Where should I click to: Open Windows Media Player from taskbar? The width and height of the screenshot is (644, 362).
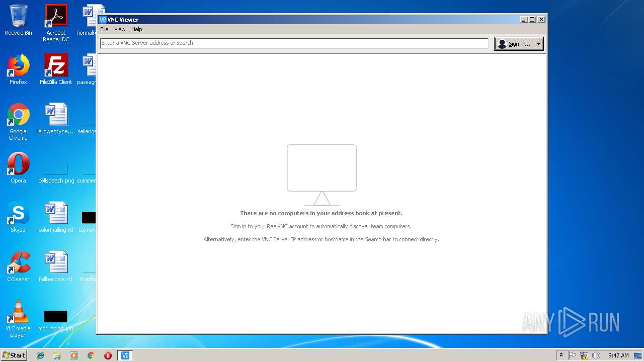74,355
